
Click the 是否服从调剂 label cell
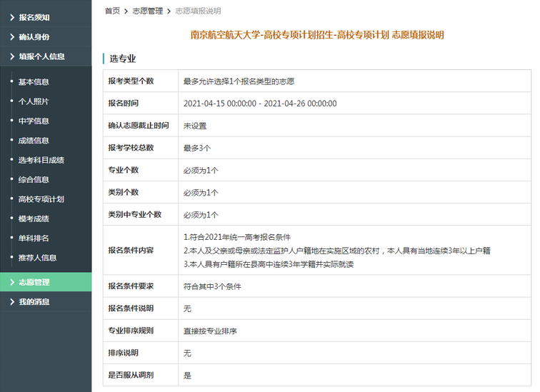click(141, 375)
